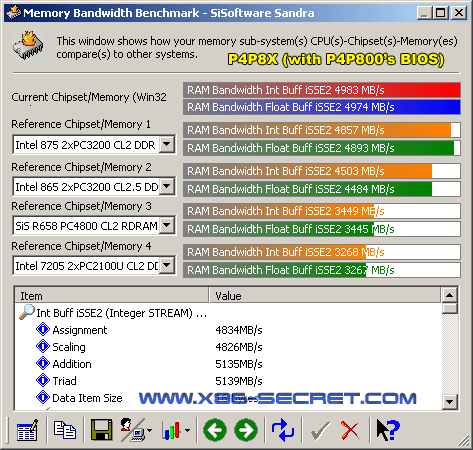Click the title bar application icon
473x450 pixels.
click(13, 13)
